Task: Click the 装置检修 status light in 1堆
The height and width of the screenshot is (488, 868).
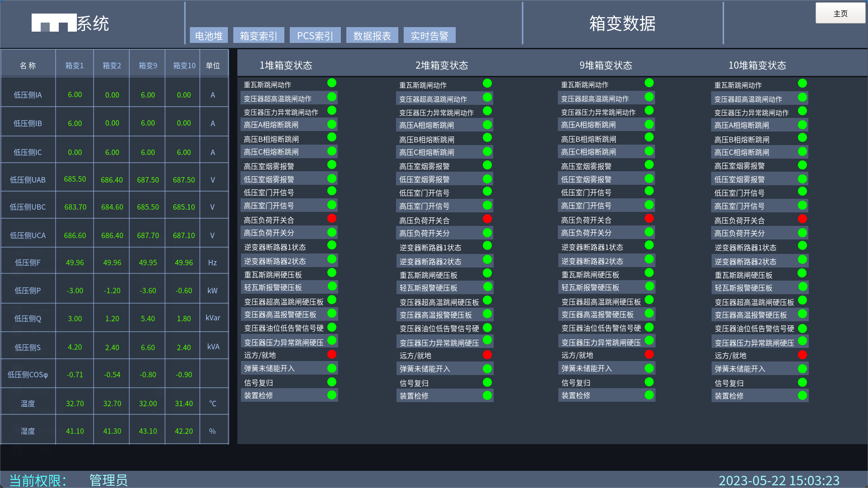Action: 332,395
